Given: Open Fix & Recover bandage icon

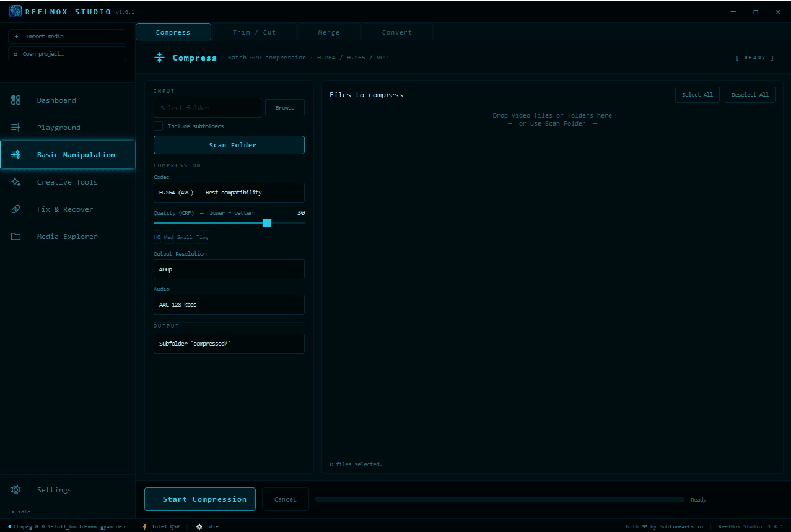Looking at the screenshot, I should (x=16, y=209).
